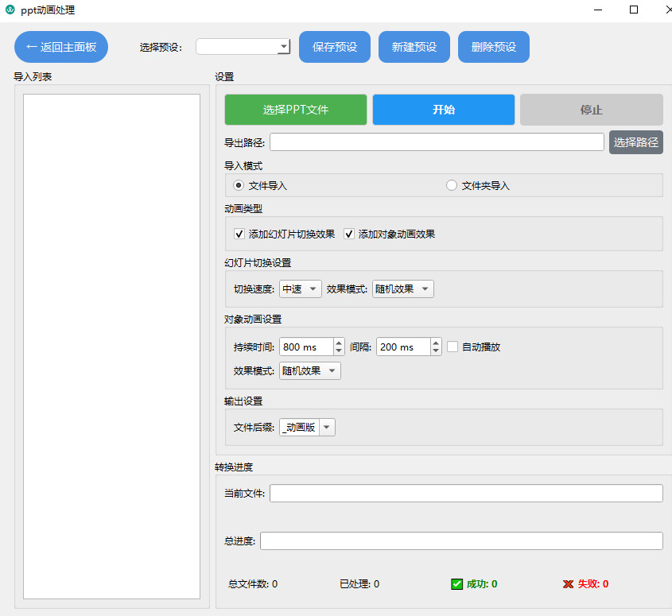Uncheck 添加对象动画效果
672x616 pixels.
tap(348, 234)
